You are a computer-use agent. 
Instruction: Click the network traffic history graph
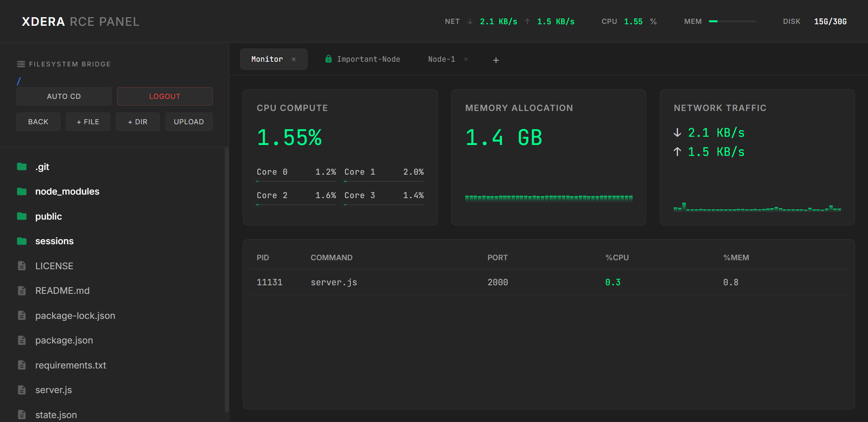(757, 207)
